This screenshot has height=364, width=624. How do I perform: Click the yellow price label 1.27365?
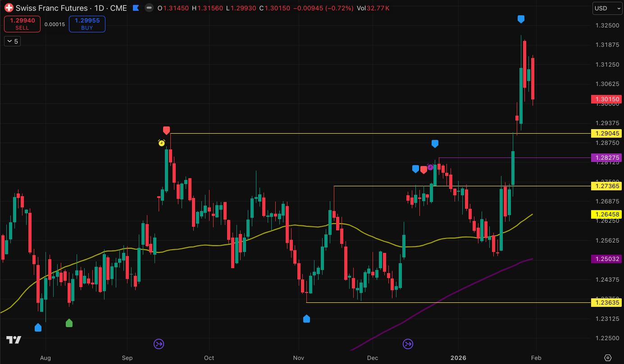pyautogui.click(x=606, y=186)
